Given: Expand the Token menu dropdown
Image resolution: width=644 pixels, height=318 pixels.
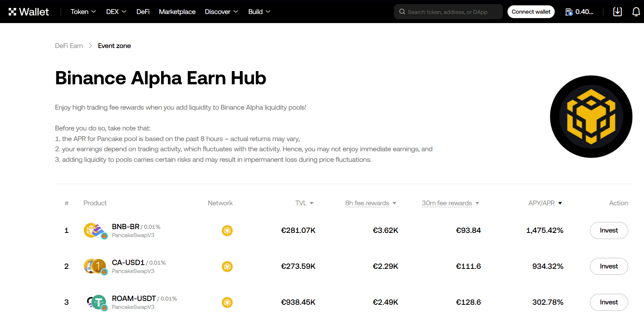Looking at the screenshot, I should point(83,12).
